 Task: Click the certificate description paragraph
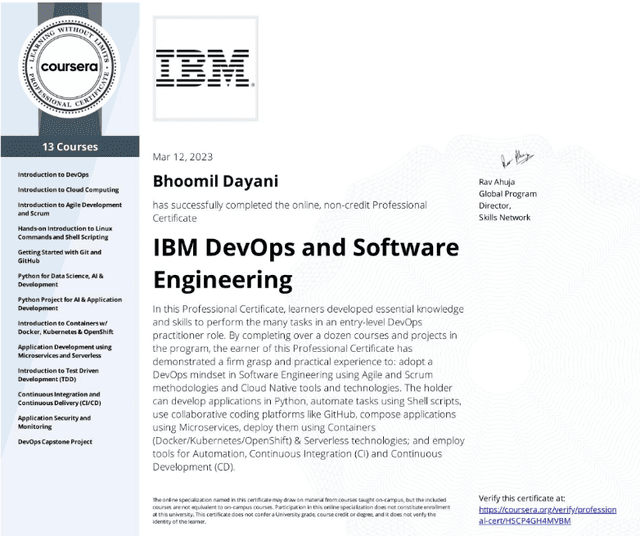click(309, 388)
